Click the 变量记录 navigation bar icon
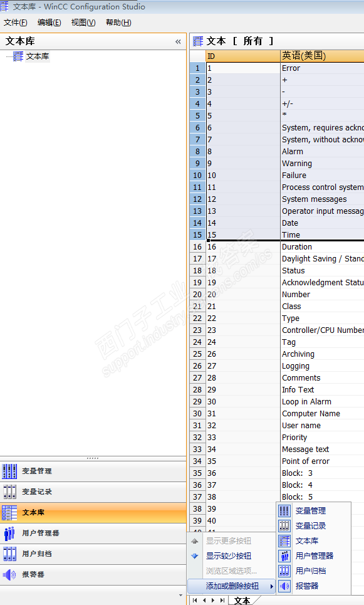Viewport: 364px width, 605px height. click(x=9, y=492)
